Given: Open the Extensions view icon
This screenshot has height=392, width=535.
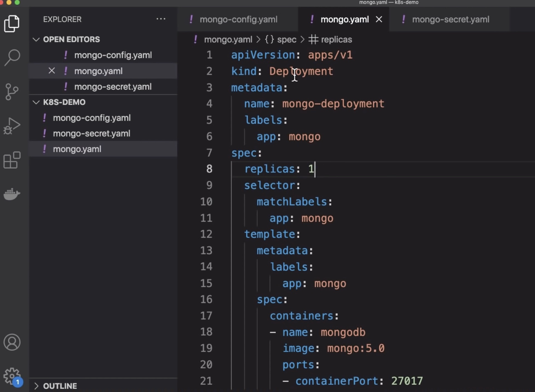Looking at the screenshot, I should point(12,160).
